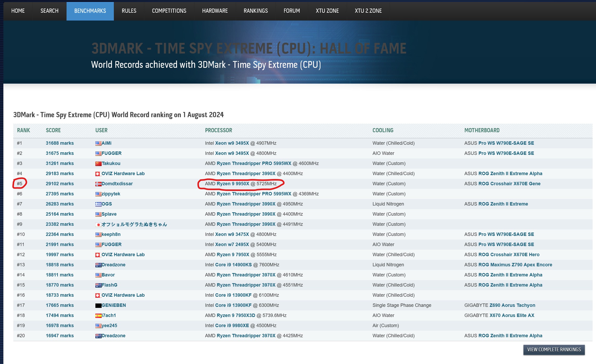The width and height of the screenshot is (596, 364).
Task: Click Japan flag icon in rank #9 row
Action: click(98, 224)
